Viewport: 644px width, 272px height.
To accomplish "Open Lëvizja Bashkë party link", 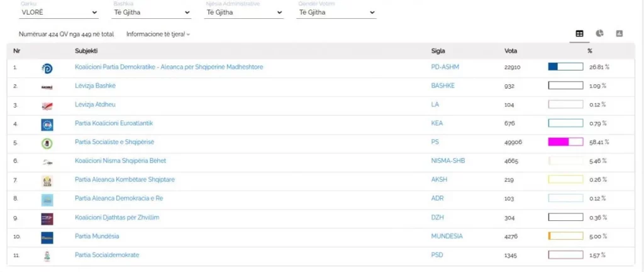I will point(95,86).
